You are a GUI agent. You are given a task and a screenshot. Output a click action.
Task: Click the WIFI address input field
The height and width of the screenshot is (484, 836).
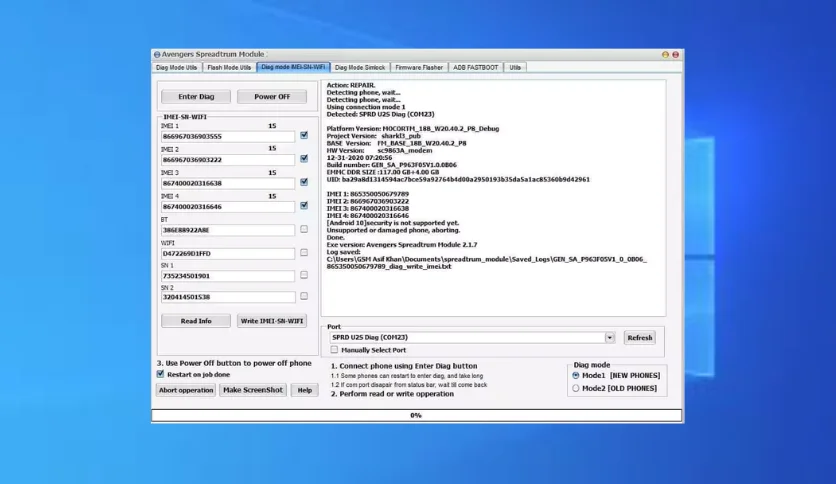click(x=228, y=254)
